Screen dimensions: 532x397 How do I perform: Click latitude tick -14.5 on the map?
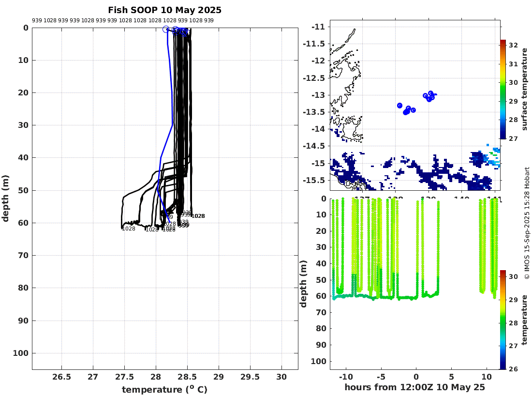(314, 146)
